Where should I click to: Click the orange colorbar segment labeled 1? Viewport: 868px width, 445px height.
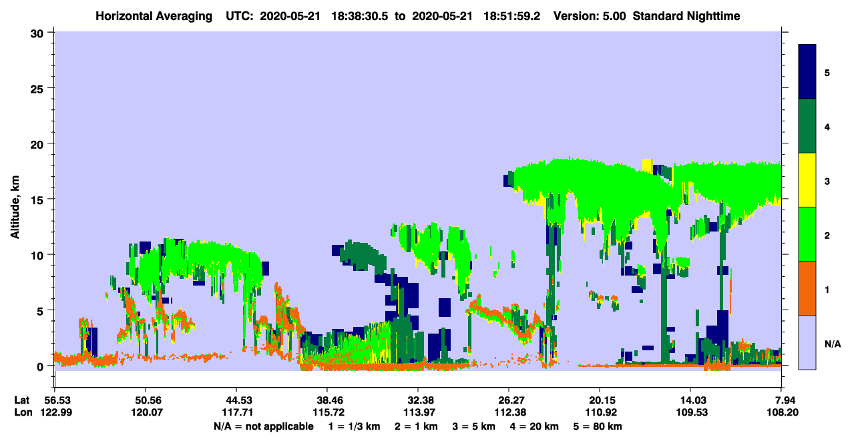pyautogui.click(x=807, y=288)
